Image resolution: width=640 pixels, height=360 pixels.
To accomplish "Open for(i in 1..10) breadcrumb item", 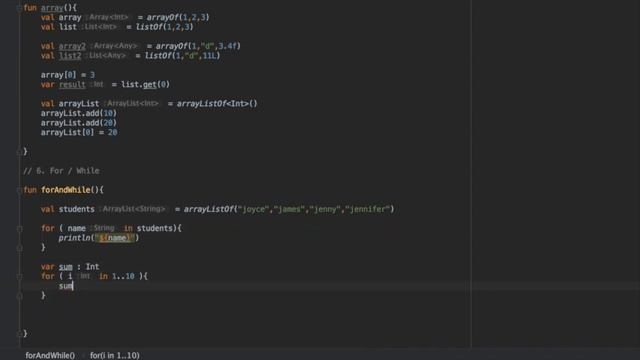I will point(115,356).
